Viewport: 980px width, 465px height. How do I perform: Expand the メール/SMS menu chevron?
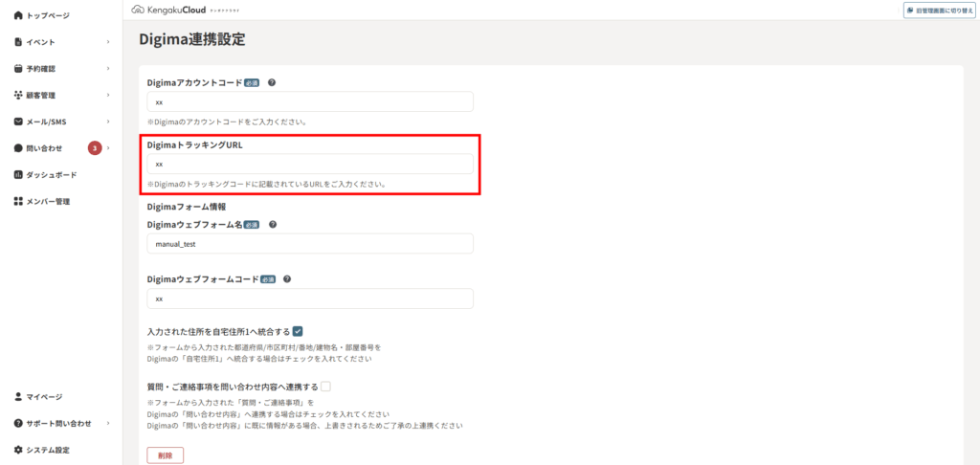point(108,122)
